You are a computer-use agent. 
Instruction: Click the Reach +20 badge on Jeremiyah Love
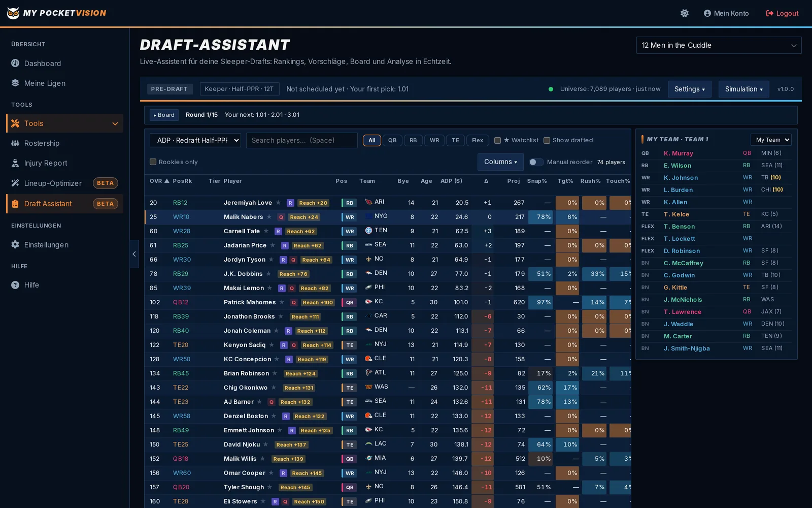[x=313, y=203]
